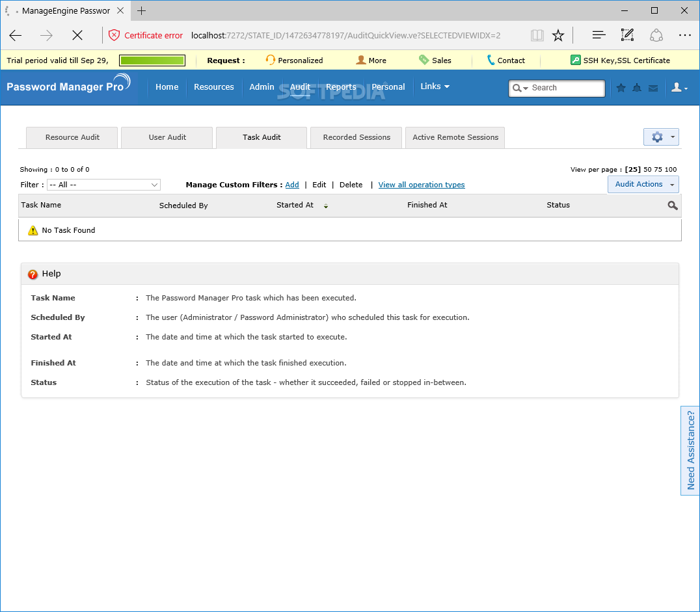Screen dimensions: 700x612
Task: Open the browser Hub icon
Action: (x=599, y=35)
